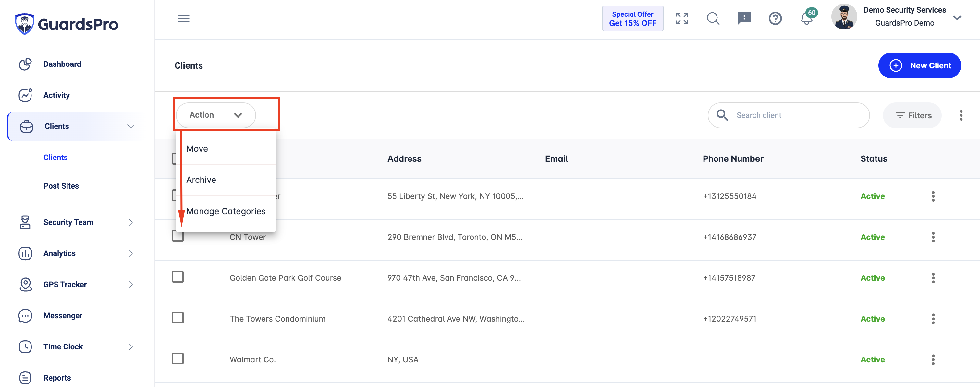Click the Activity chart icon
Viewport: 980px width, 387px height.
(x=25, y=95)
